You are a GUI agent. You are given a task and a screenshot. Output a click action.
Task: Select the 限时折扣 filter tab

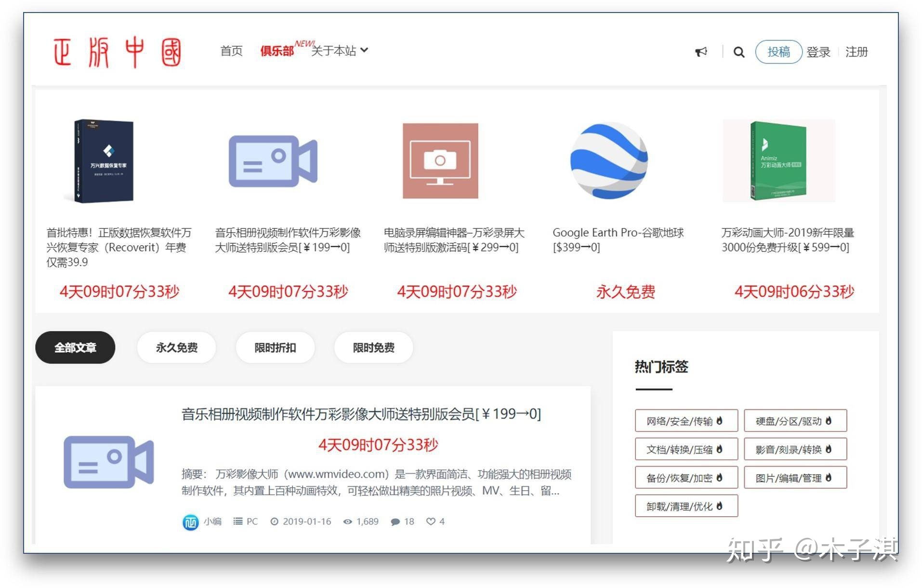click(275, 347)
